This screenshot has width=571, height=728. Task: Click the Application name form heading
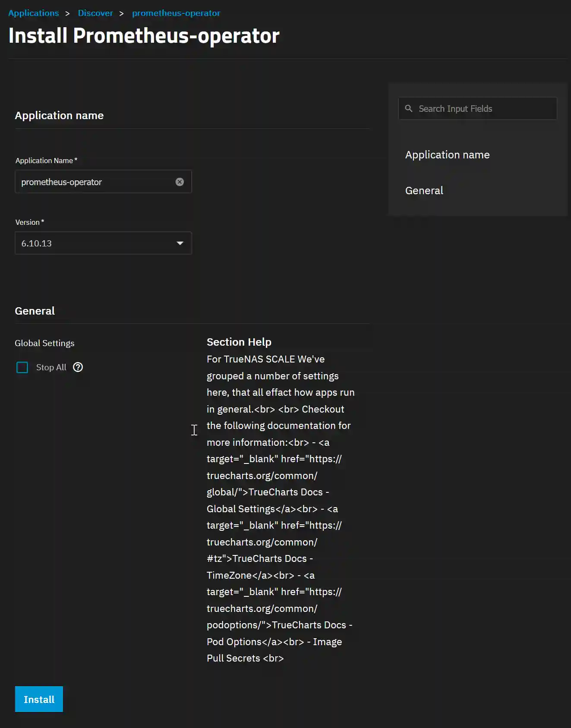tap(59, 115)
